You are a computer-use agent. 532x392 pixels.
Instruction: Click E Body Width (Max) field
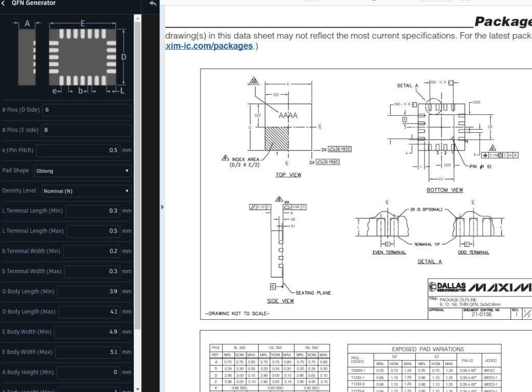tap(87, 352)
